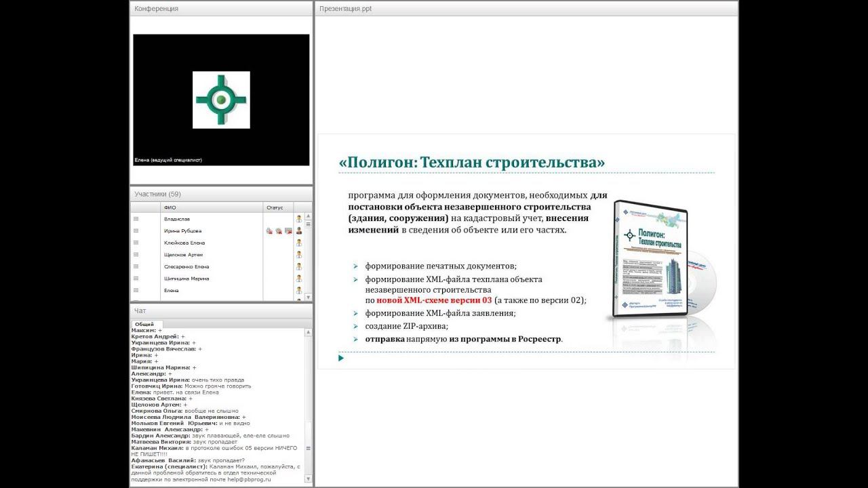This screenshot has height=488, width=868.
Task: Click the up arrow of the participants list scrollbar
Action: (x=309, y=216)
